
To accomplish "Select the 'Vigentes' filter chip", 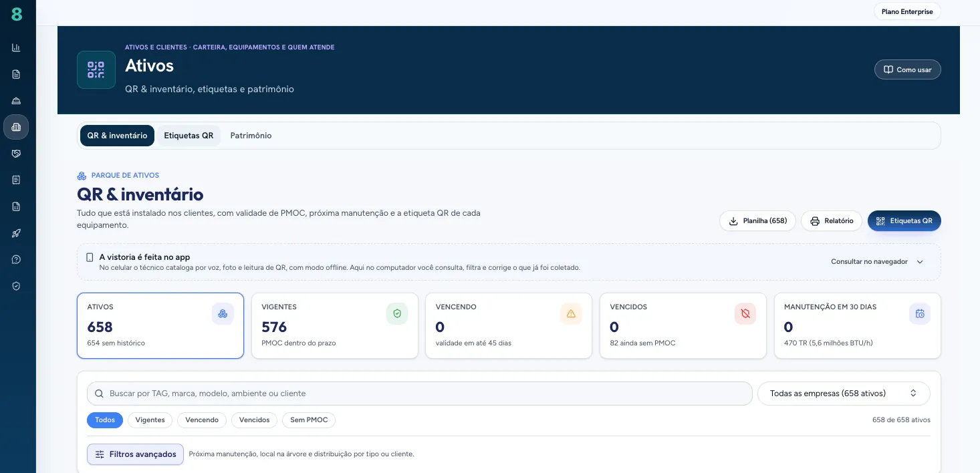I will 150,420.
